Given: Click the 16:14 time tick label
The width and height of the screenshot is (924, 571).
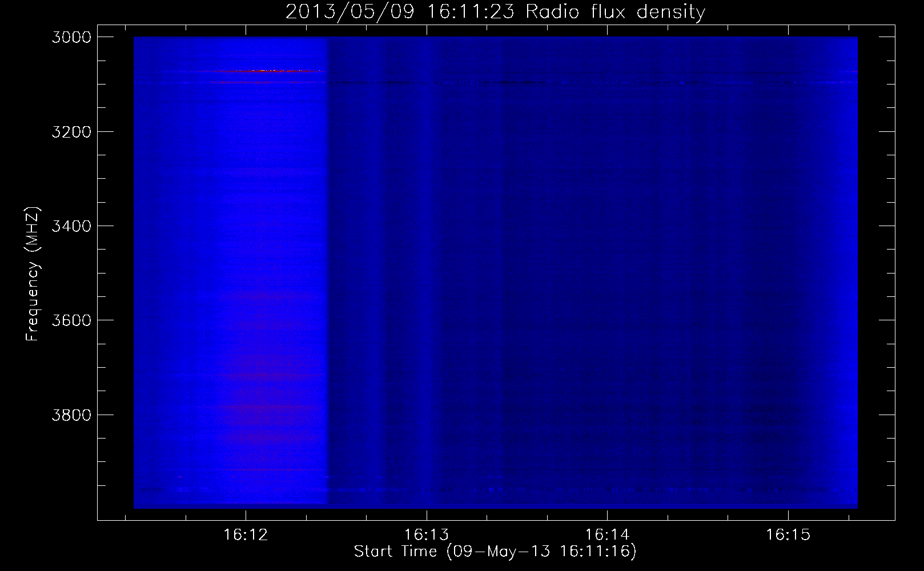Looking at the screenshot, I should click(608, 535).
